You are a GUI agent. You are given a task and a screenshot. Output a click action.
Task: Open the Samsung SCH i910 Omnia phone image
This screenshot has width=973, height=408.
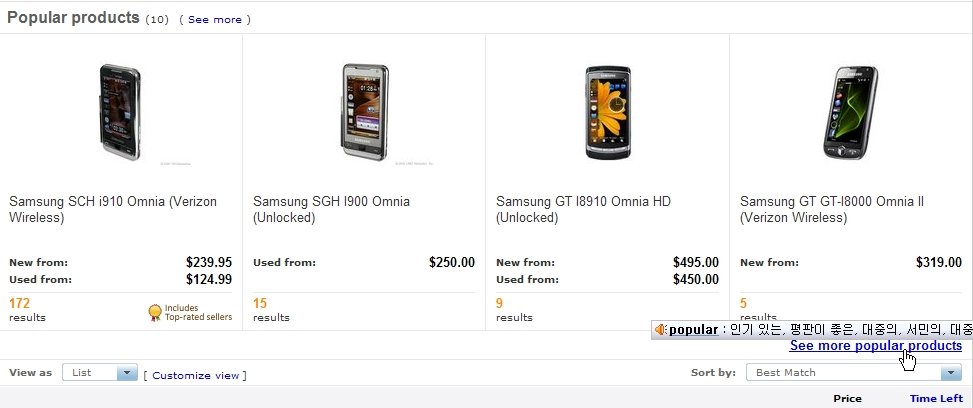coord(121,113)
